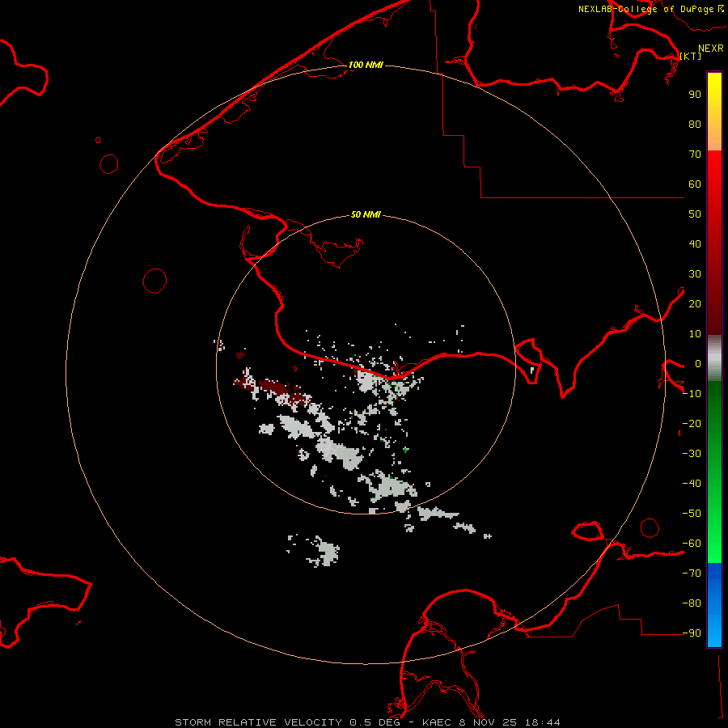Click the 60 value on the velocity scale
The image size is (728, 728).
tap(695, 184)
